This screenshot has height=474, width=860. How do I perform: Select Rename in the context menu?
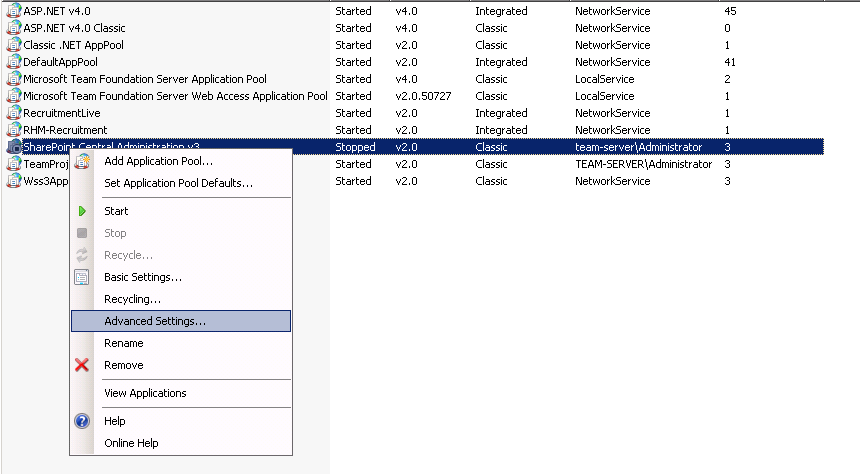click(124, 343)
